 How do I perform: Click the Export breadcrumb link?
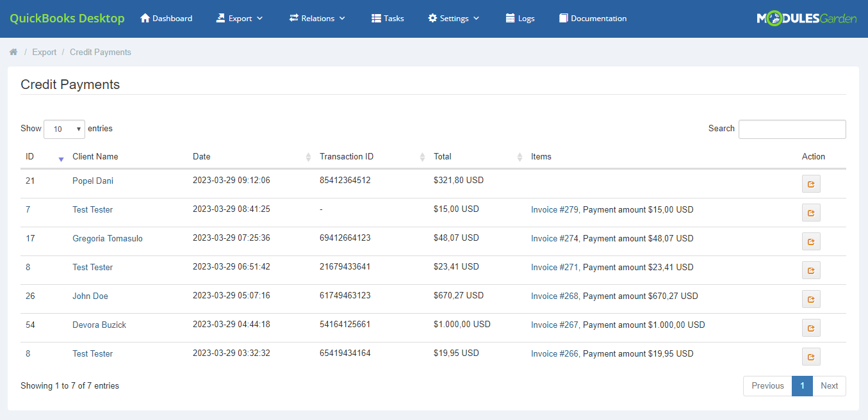pyautogui.click(x=44, y=52)
